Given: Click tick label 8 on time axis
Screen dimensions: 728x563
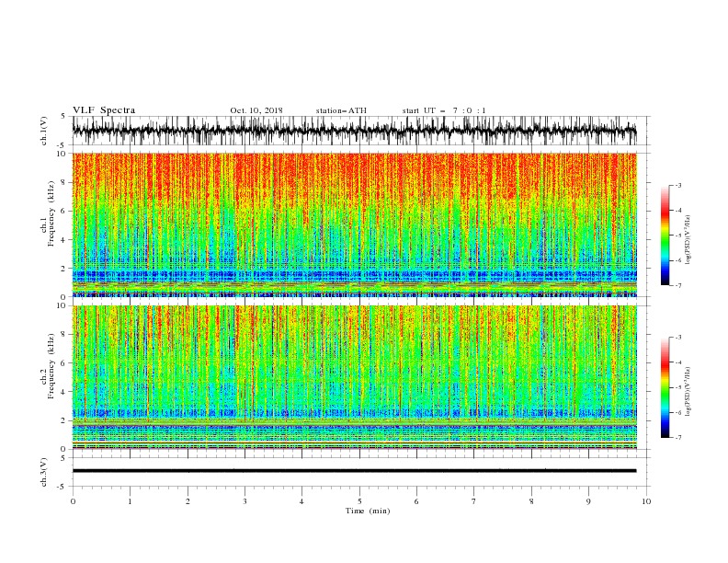Looking at the screenshot, I should click(x=531, y=501).
